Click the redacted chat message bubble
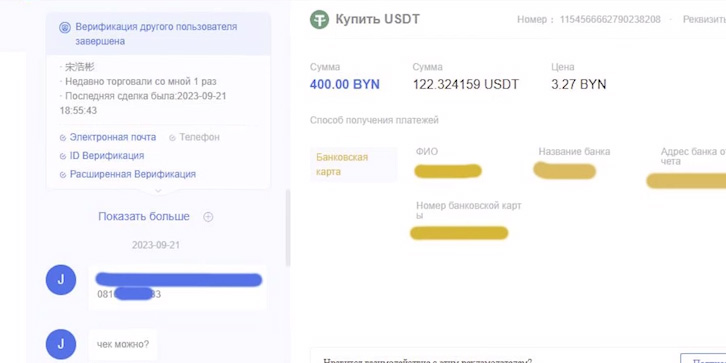The width and height of the screenshot is (726, 363). click(x=177, y=287)
